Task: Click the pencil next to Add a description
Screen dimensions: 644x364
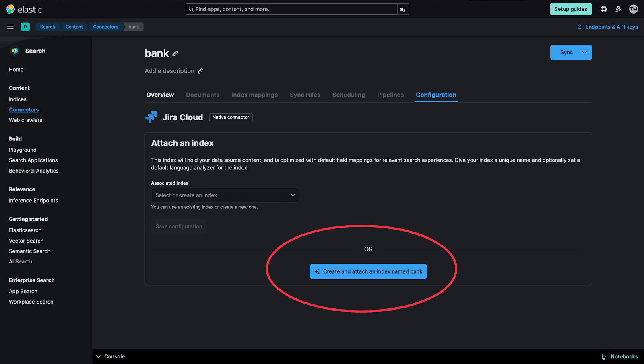Action: 201,71
